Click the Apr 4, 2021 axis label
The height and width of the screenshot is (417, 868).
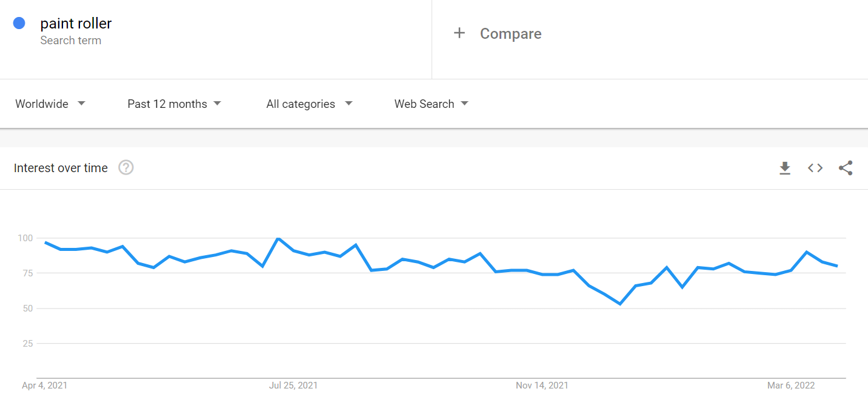(45, 385)
